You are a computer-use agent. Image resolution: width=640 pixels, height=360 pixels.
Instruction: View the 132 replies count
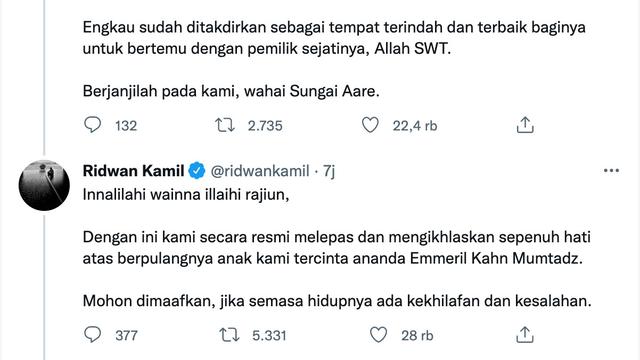click(x=126, y=126)
